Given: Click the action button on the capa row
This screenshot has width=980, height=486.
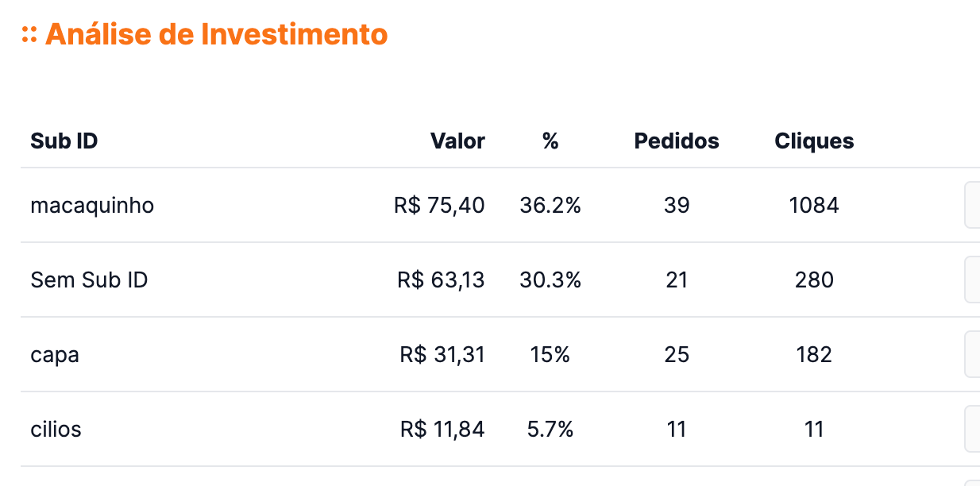Looking at the screenshot, I should (x=974, y=355).
